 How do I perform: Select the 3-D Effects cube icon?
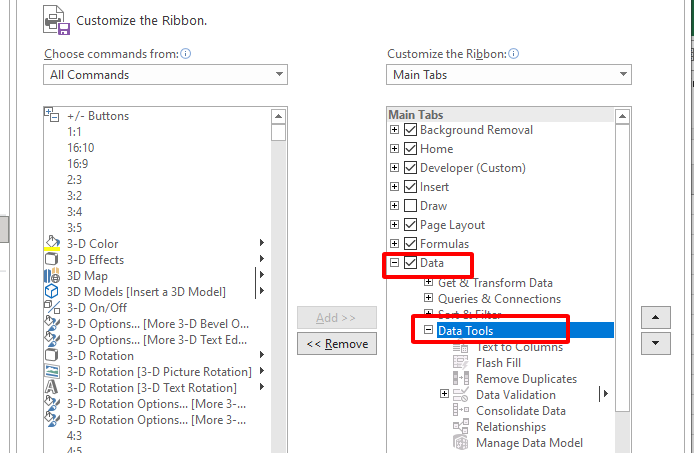(x=52, y=259)
